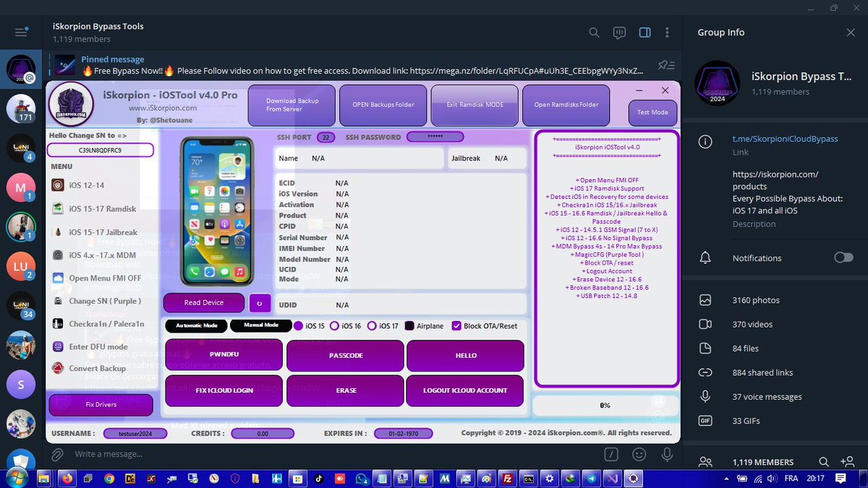The image size is (868, 488).
Task: Close the Group Info panel
Action: tap(851, 33)
